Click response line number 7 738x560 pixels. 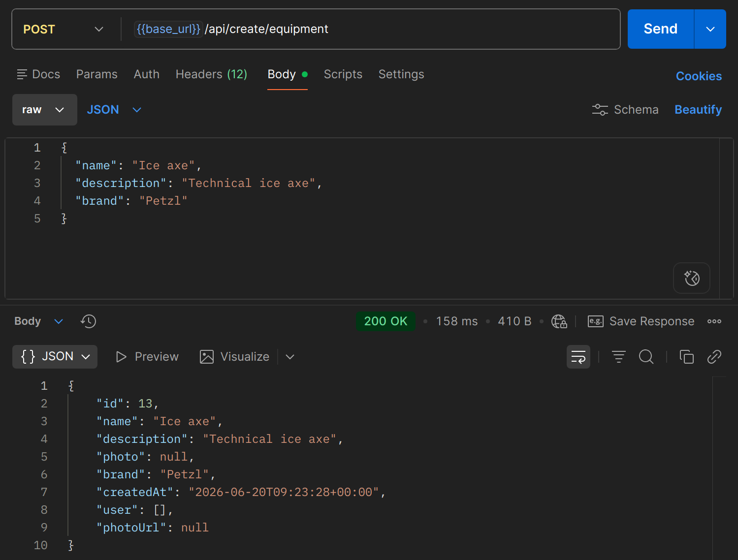coord(44,493)
